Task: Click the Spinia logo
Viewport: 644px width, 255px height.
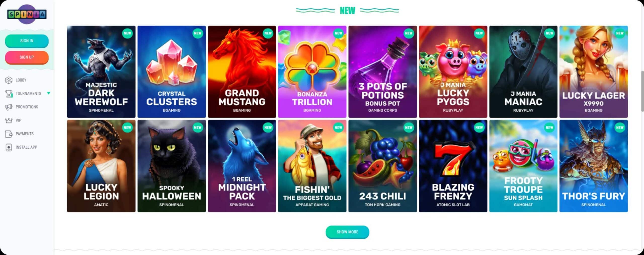Action: coord(27,14)
